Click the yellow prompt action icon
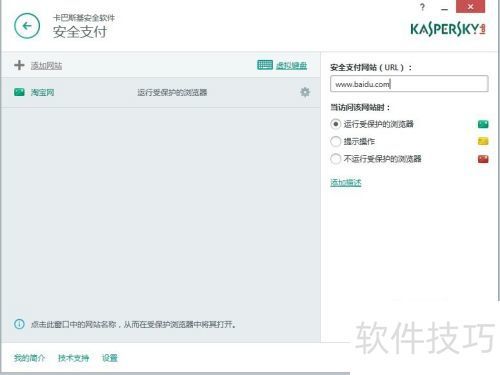 [483, 141]
